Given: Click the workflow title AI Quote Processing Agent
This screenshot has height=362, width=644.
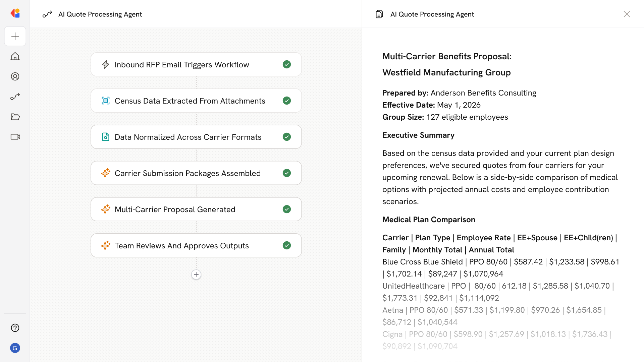Looking at the screenshot, I should [100, 14].
